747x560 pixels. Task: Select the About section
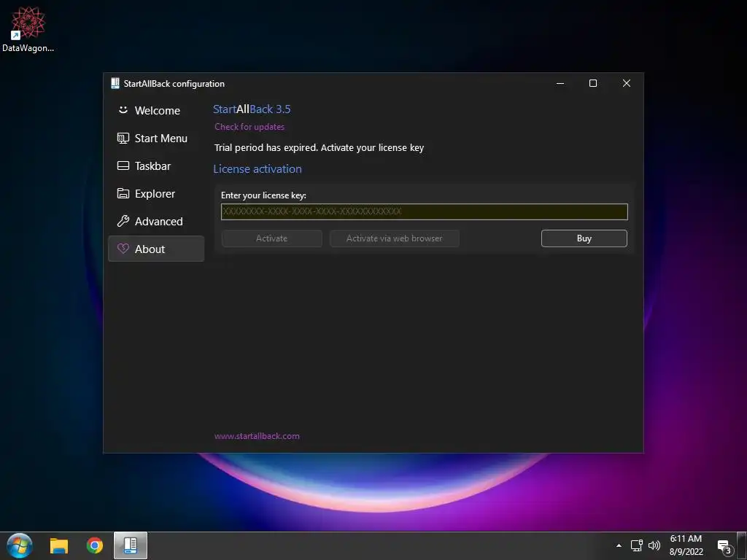click(156, 249)
